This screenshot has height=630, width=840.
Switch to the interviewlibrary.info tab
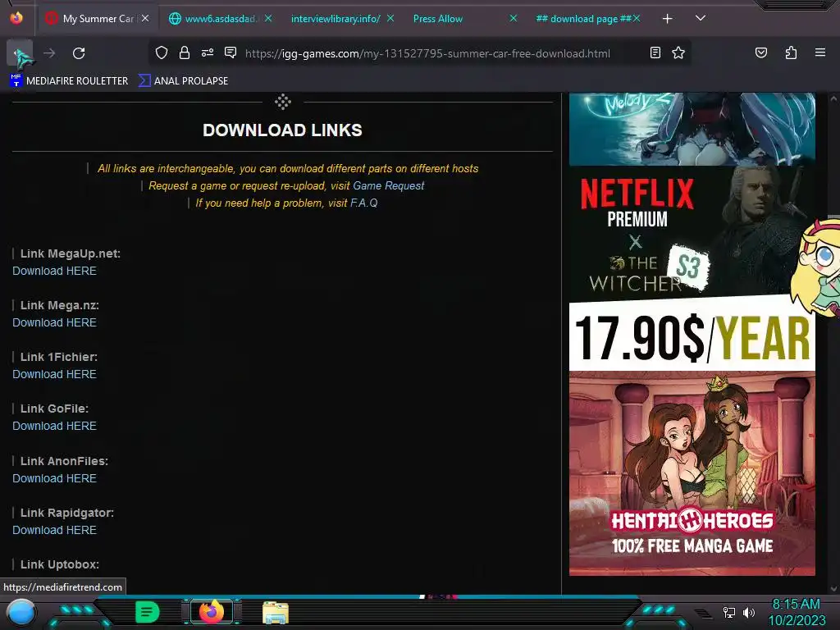click(x=336, y=19)
